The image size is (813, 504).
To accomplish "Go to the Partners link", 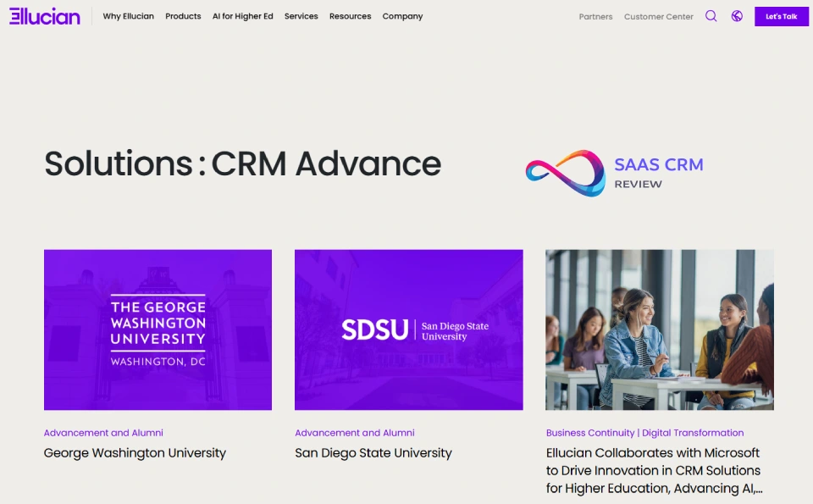I will [595, 17].
